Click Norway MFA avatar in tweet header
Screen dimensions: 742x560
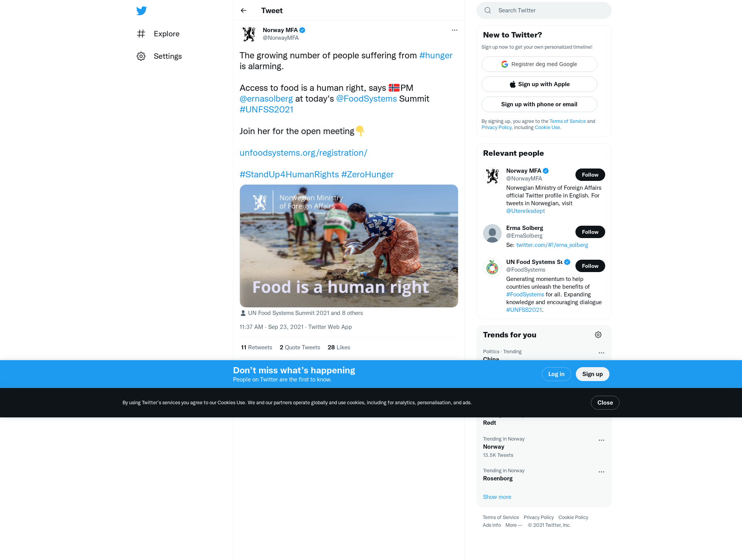coord(249,34)
